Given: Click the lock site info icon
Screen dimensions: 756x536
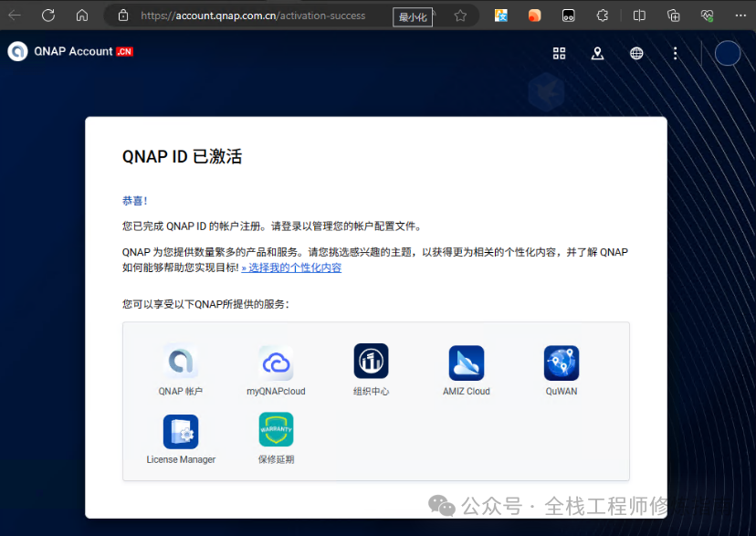Looking at the screenshot, I should pyautogui.click(x=123, y=16).
